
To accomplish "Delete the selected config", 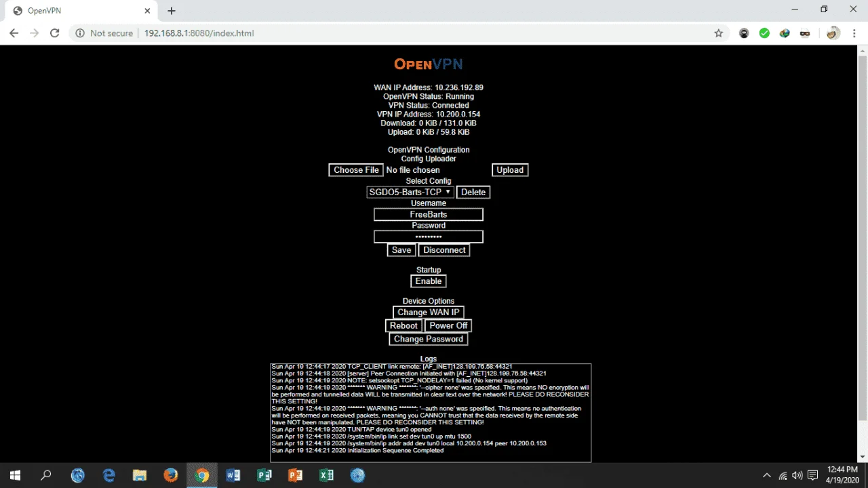I will click(473, 192).
